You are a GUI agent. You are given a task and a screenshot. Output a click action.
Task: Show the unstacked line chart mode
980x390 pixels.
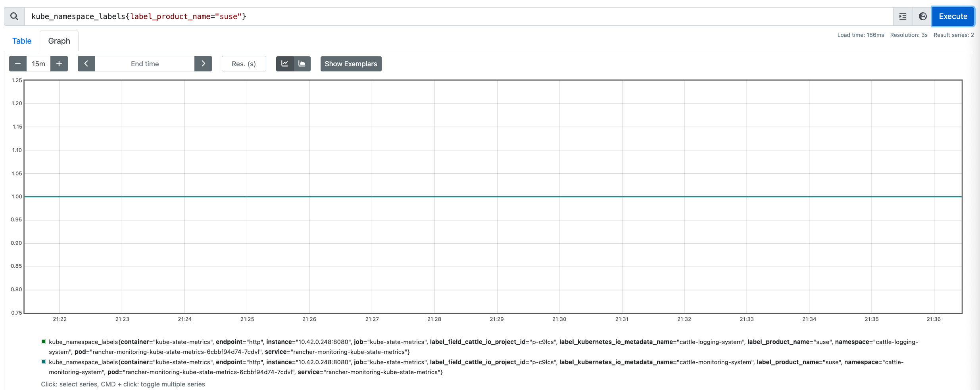point(284,64)
